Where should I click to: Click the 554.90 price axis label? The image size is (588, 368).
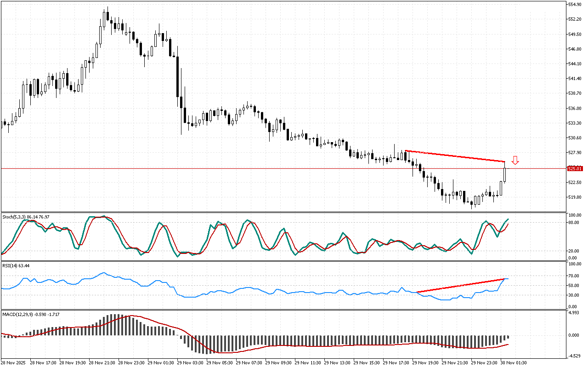coord(575,4)
